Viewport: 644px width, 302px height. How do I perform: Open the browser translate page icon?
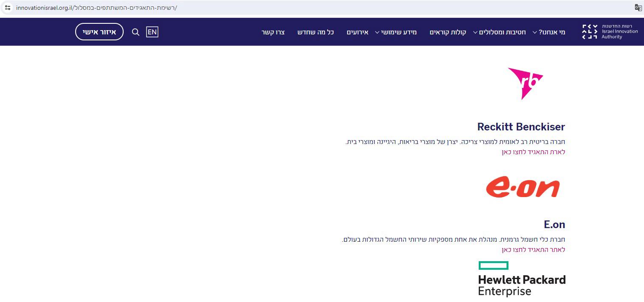(638, 7)
